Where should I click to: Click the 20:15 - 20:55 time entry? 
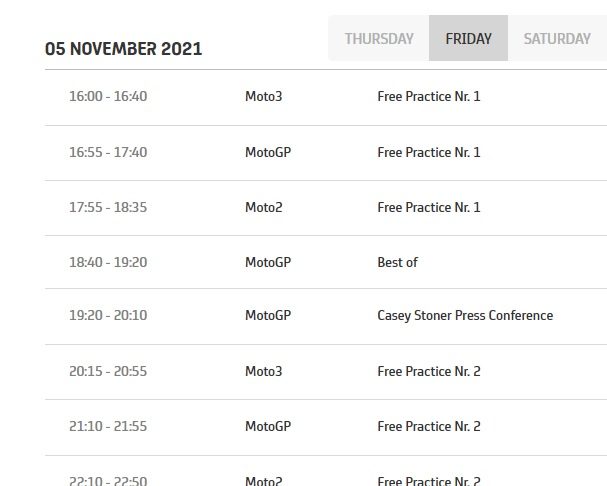point(108,371)
